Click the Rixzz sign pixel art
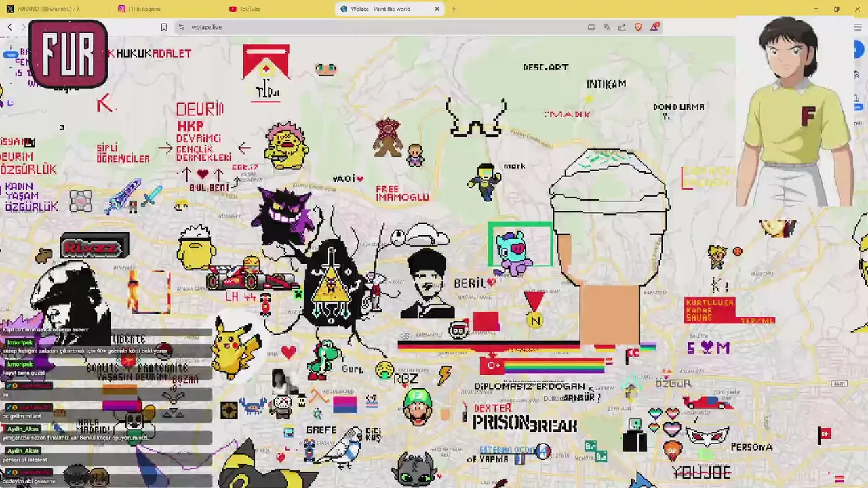This screenshot has height=488, width=868. [94, 247]
